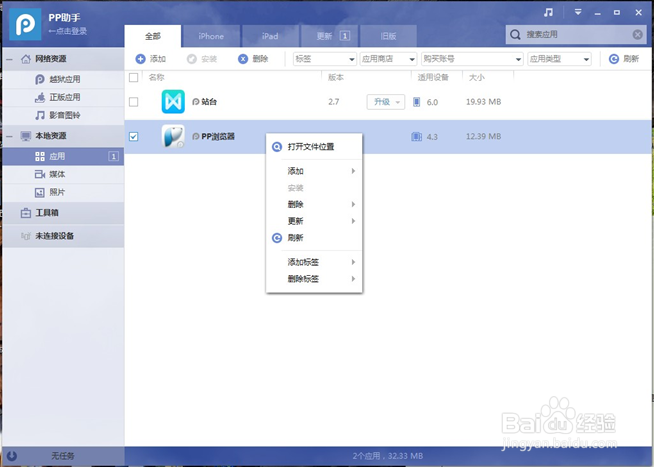This screenshot has height=467, width=654.
Task: Click the PP助手 logo icon
Action: 25,24
